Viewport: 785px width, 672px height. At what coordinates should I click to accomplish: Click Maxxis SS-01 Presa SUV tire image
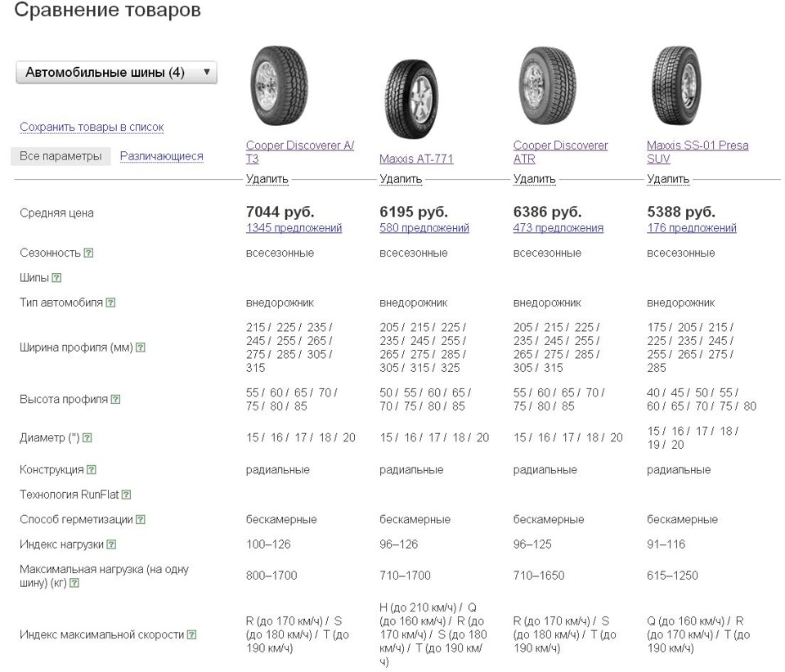[677, 87]
